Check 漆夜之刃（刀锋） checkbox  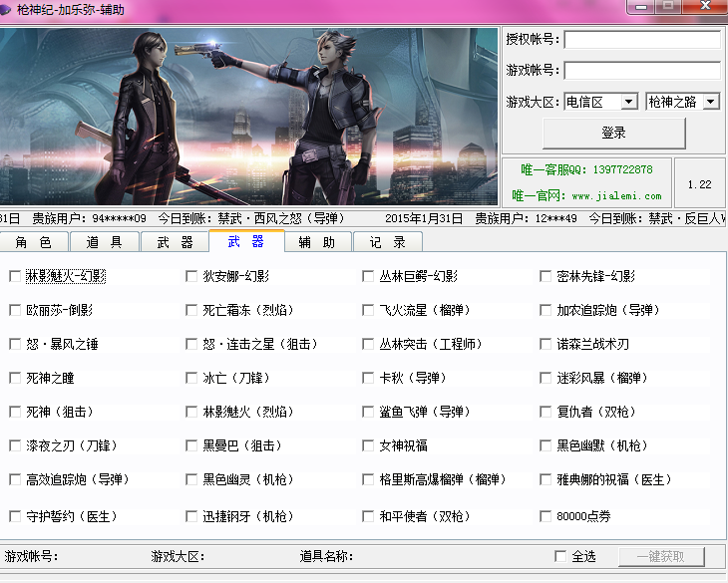point(15,445)
